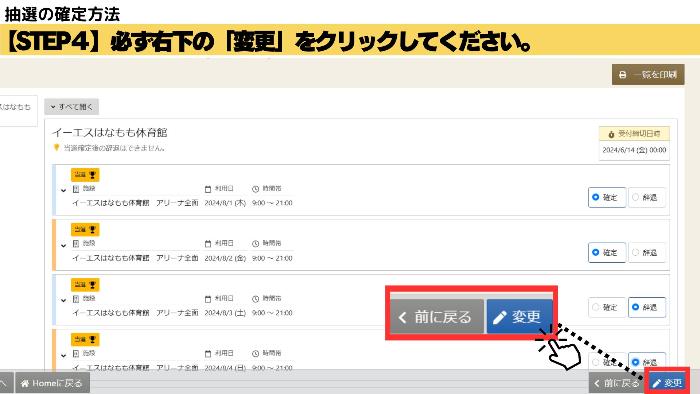Viewport: 700px width, 394px height.
Task: Click the 時間帯 clock icon in the 8/4 row
Action: 255,354
